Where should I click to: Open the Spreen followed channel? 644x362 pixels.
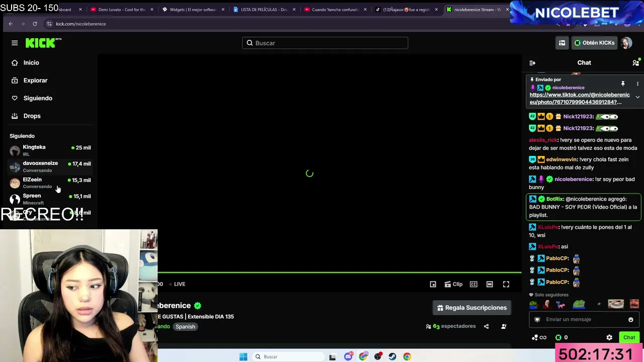(x=50, y=199)
